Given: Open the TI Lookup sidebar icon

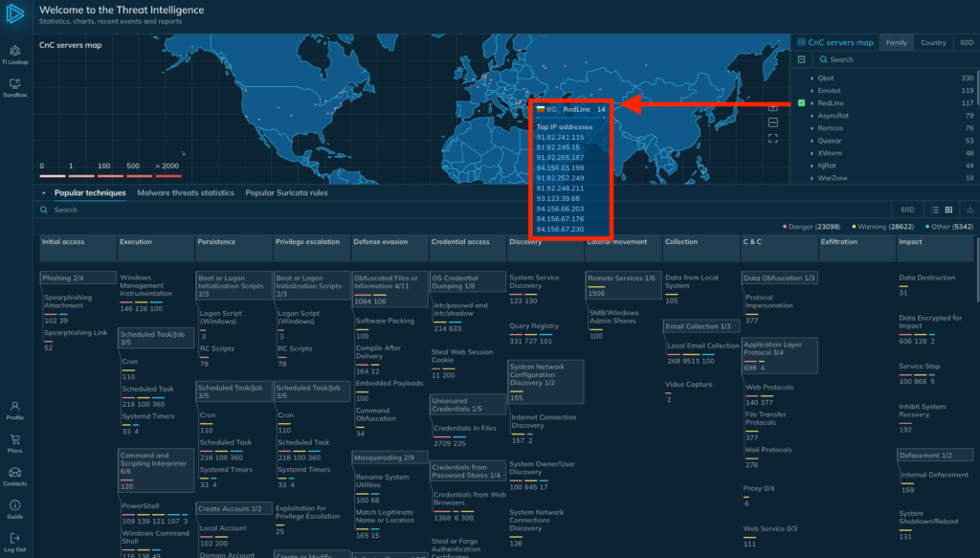Looking at the screenshot, I should coord(14,52).
